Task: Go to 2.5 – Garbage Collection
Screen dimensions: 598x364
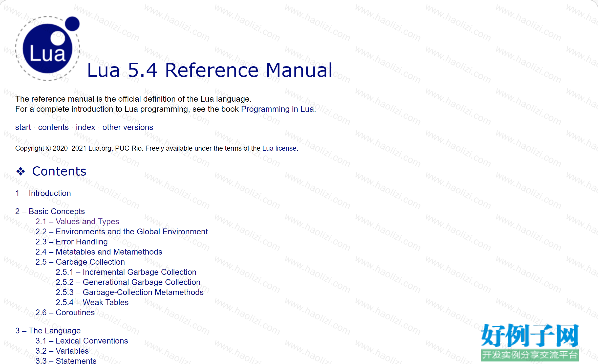Action: click(80, 262)
